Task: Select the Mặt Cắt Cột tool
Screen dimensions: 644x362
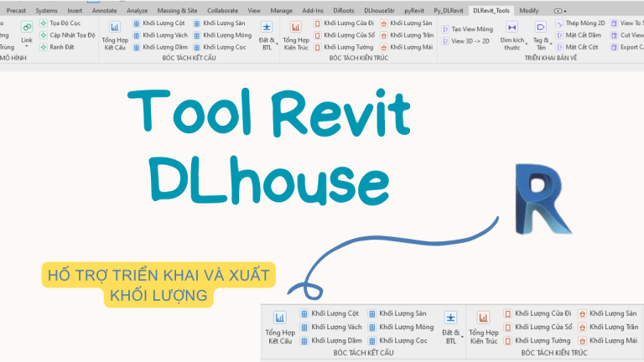Action: 577,47
